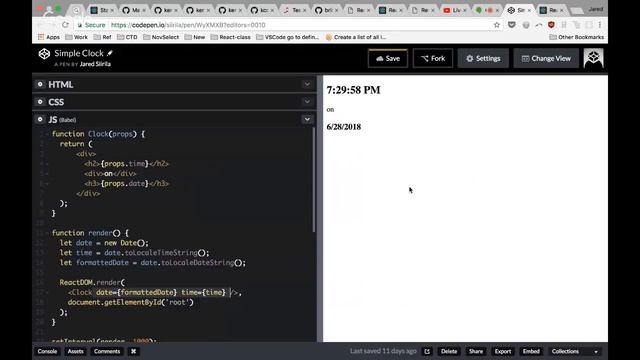The width and height of the screenshot is (640, 360).
Task: Add pen to Collections
Action: click(x=565, y=351)
